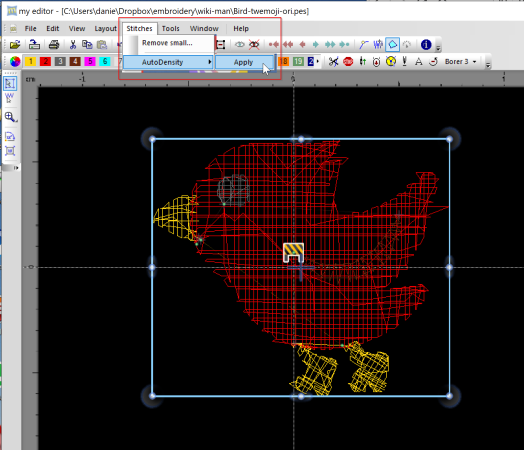Screen dimensions: 524x450
Task: Select magenta thread color 5
Action: pos(90,61)
